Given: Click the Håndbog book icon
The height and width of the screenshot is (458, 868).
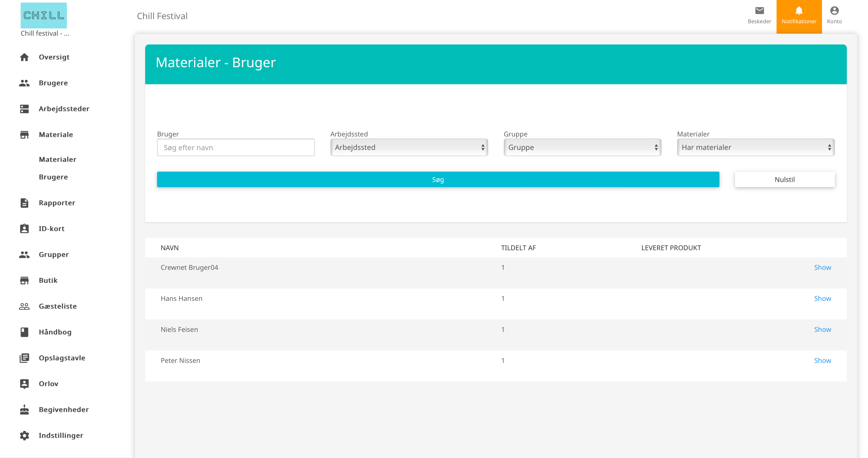Looking at the screenshot, I should point(24,332).
